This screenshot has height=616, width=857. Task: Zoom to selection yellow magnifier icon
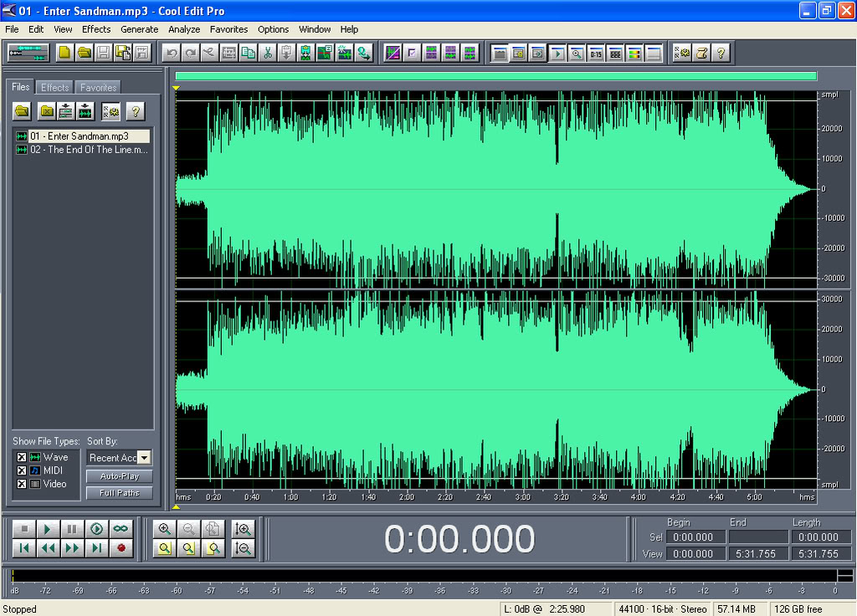165,547
